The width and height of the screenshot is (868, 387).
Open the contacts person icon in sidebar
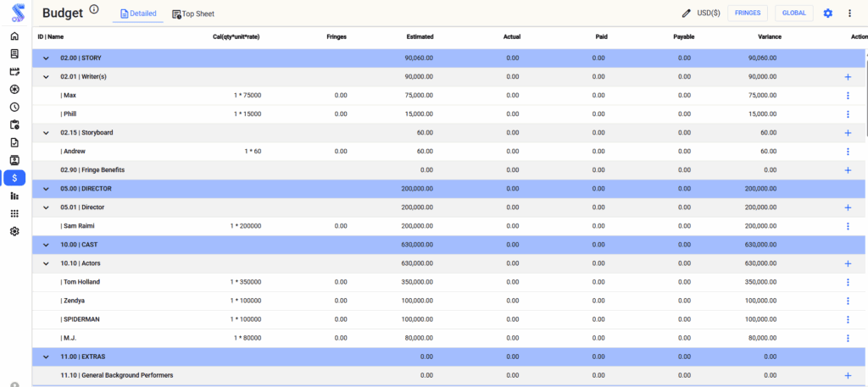click(14, 160)
